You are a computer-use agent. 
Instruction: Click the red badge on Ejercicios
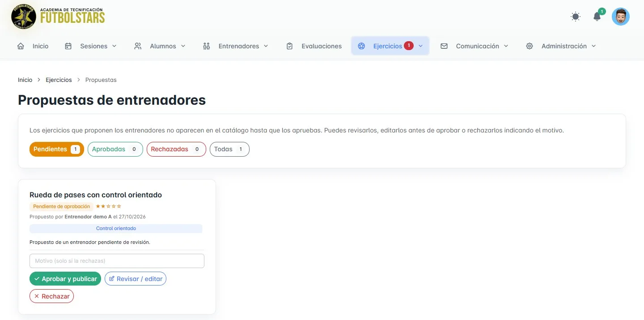tap(409, 45)
